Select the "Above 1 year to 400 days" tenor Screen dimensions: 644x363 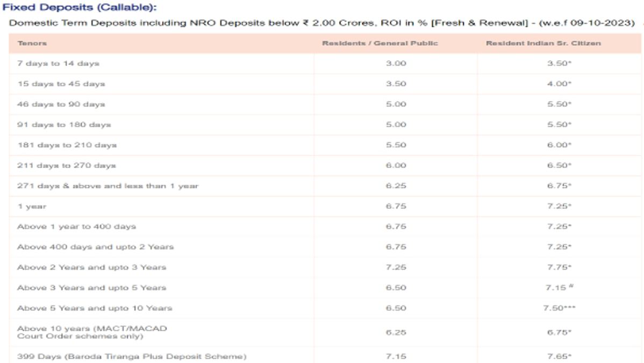(x=76, y=226)
